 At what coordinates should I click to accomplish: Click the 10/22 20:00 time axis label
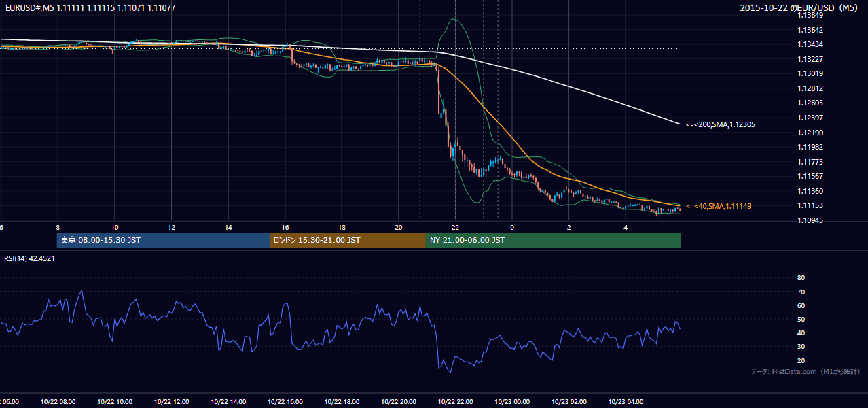pyautogui.click(x=399, y=402)
